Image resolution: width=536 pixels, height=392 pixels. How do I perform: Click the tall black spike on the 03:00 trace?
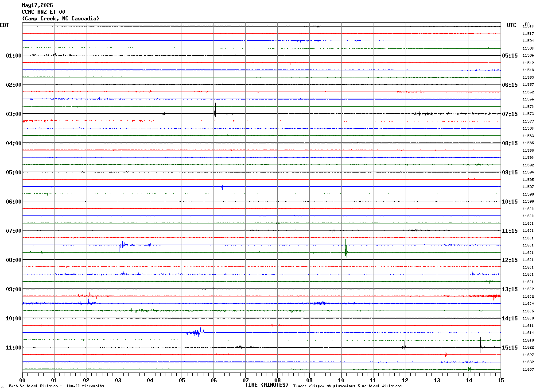pyautogui.click(x=215, y=110)
